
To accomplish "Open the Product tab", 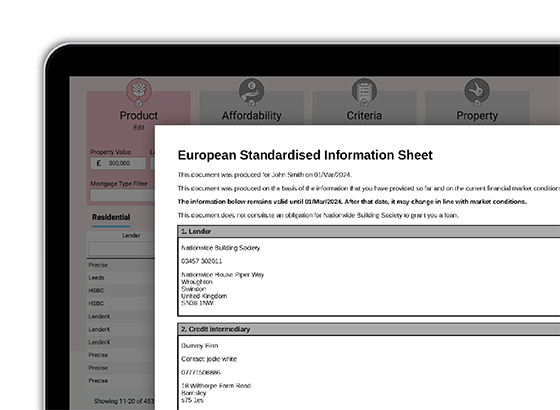I will 139,115.
